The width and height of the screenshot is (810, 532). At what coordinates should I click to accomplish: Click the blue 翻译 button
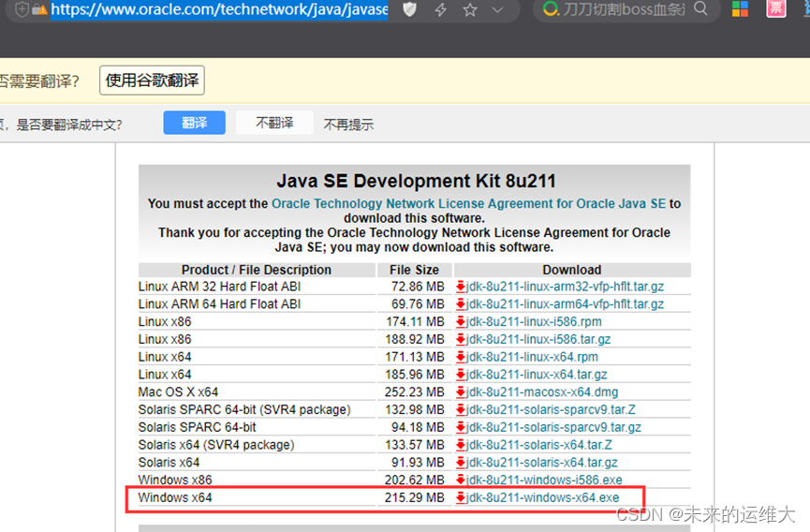click(x=194, y=123)
